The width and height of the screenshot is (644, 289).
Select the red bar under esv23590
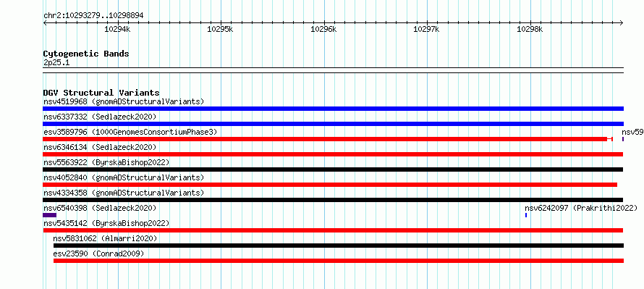(x=339, y=261)
